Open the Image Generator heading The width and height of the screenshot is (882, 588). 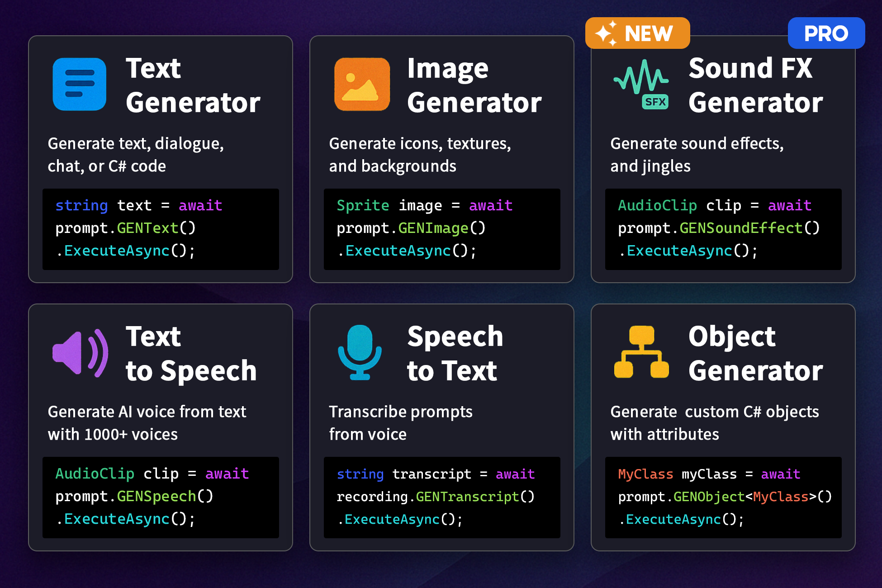474,85
